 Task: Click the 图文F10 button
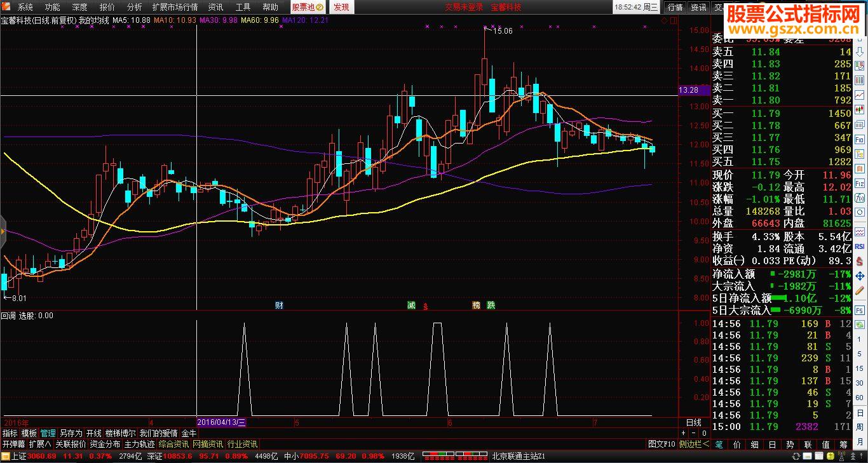662,444
